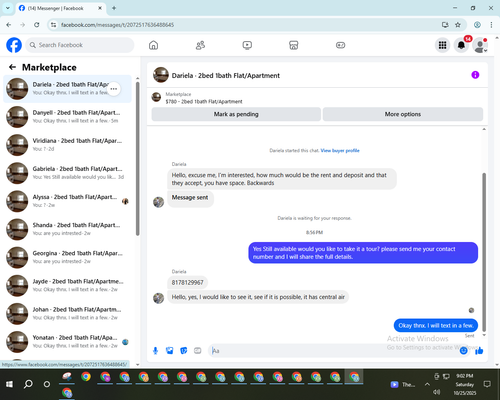
Task: Open the Gaming icon in top navigation
Action: click(x=340, y=45)
